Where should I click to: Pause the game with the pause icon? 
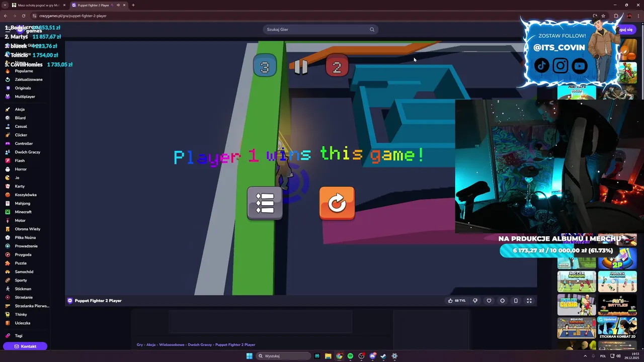pos(301,67)
